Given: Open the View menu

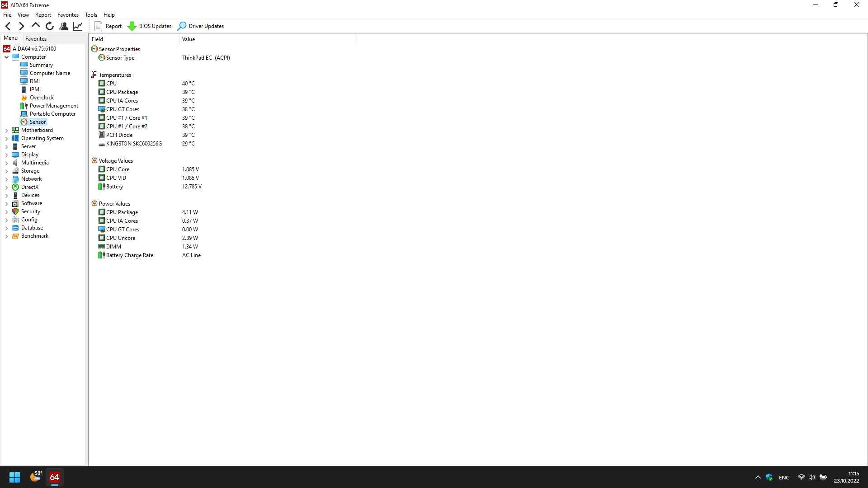Looking at the screenshot, I should (x=23, y=14).
